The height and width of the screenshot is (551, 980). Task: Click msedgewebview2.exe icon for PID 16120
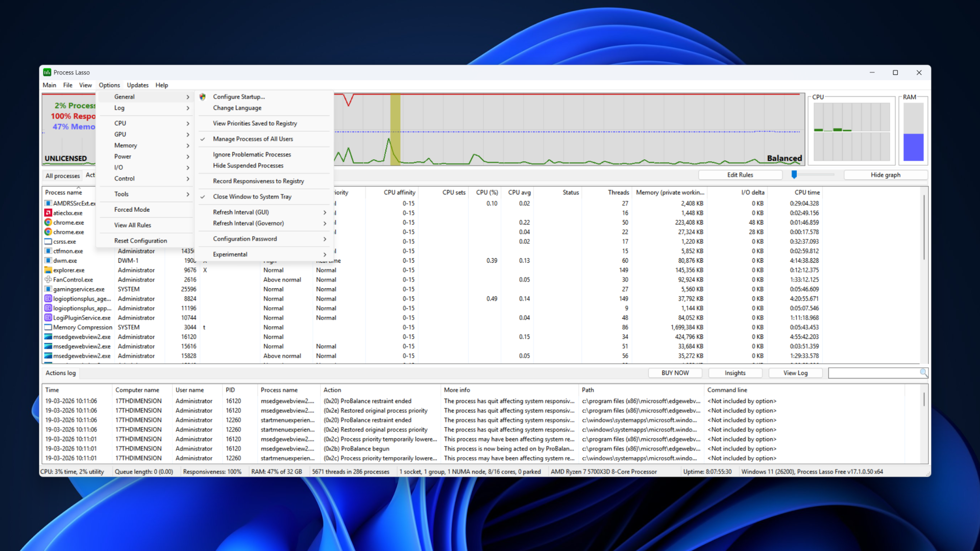tap(48, 337)
